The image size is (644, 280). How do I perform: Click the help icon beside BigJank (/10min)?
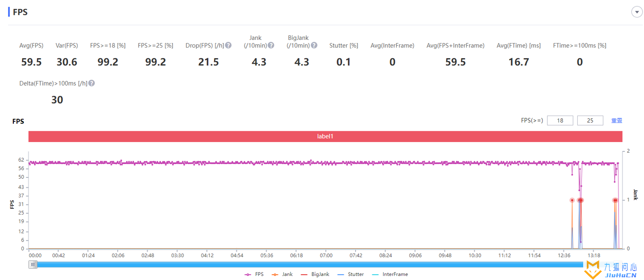[314, 45]
